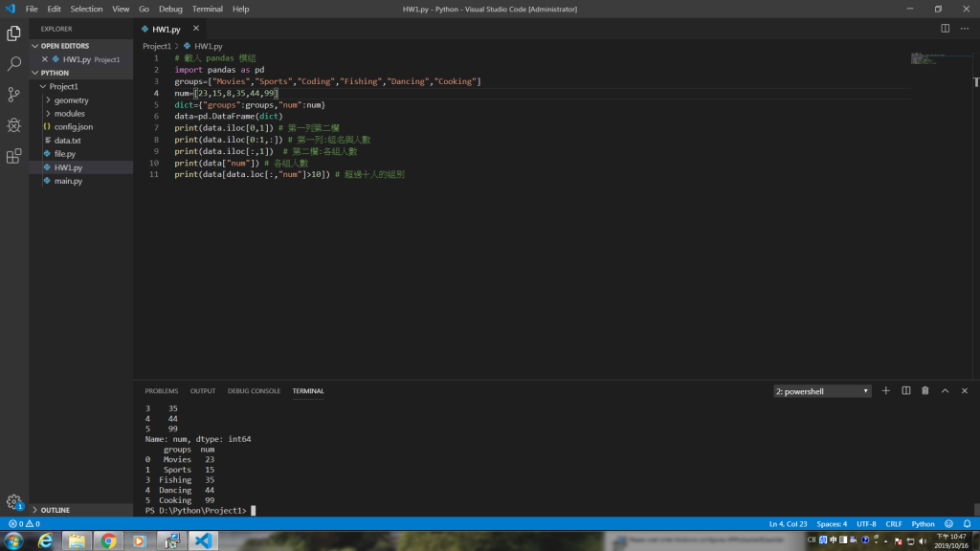Kill terminal with trash icon
This screenshot has width=980, height=551.
point(925,391)
